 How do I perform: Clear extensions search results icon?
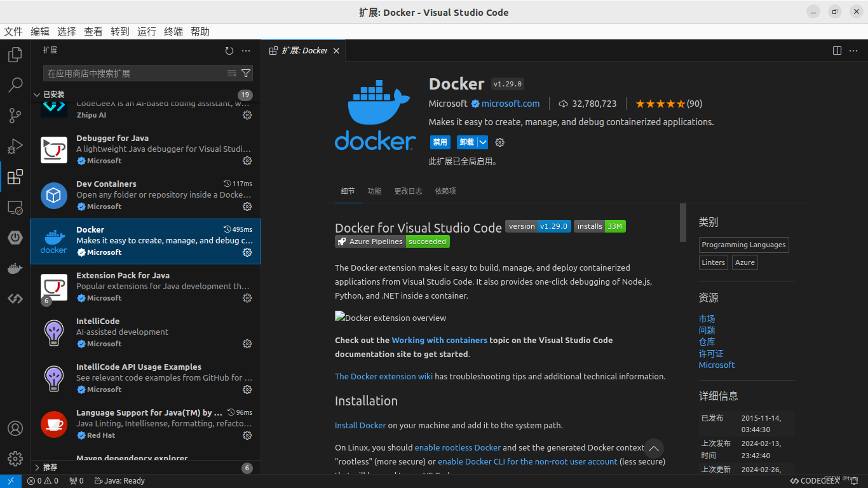[232, 73]
